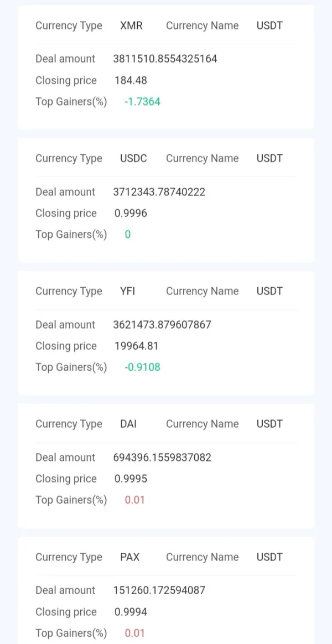Select YFI deal amount 3621473.879607867

coord(162,325)
